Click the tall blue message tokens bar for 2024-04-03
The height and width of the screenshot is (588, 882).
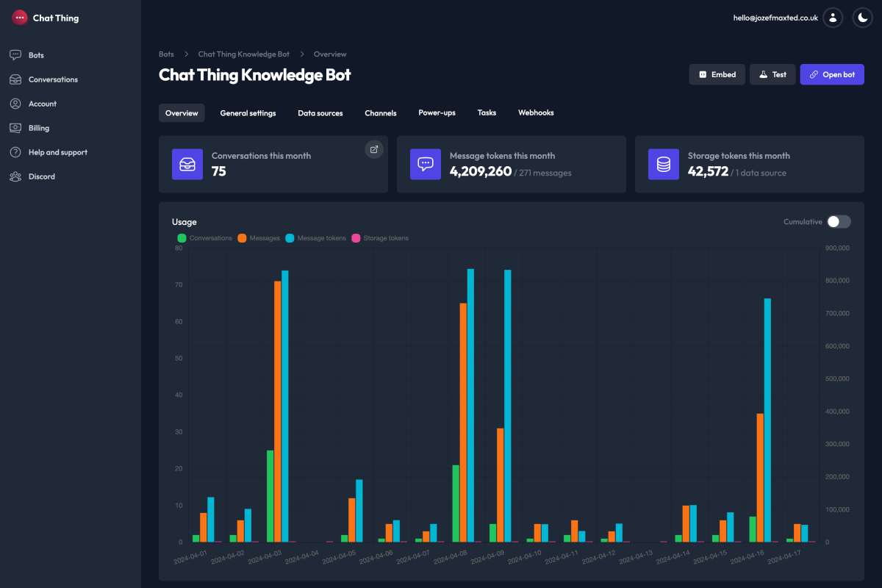coord(285,406)
